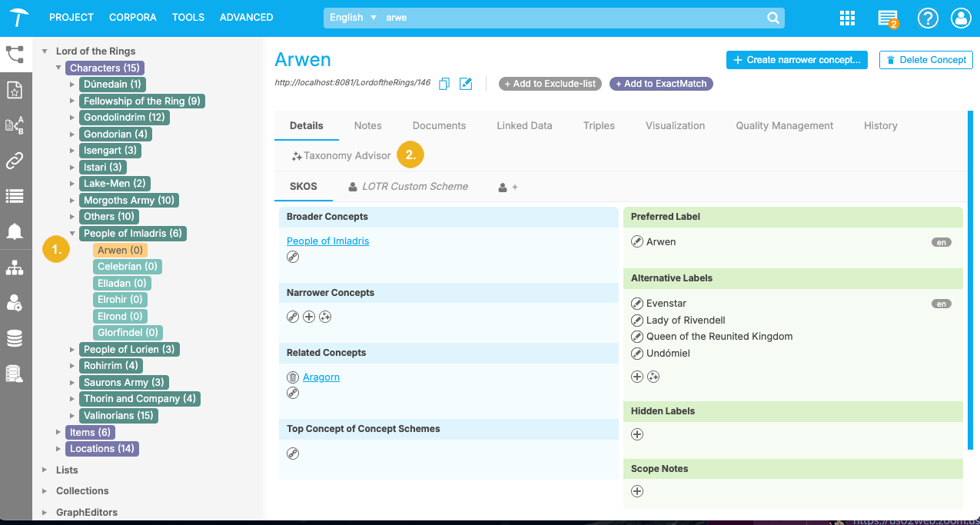Click the edit URI pencil icon
Viewport: 980px width, 525px height.
[x=466, y=84]
